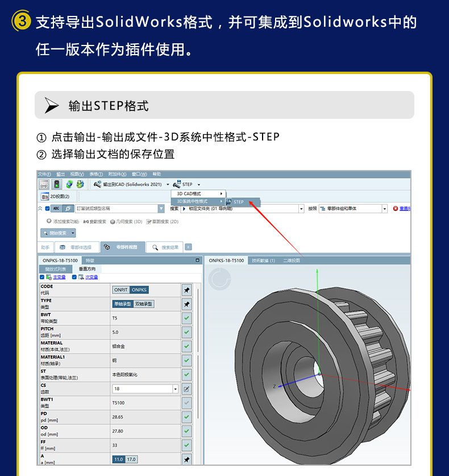Click the pin icon in CODE row
Screen dimensions: 449x476
(186, 290)
